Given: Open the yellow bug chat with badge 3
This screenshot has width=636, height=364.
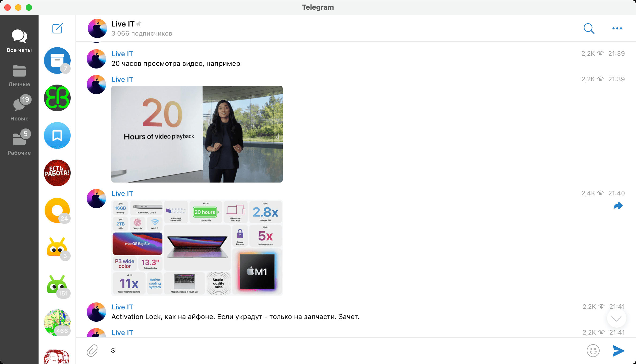Looking at the screenshot, I should coord(57,248).
